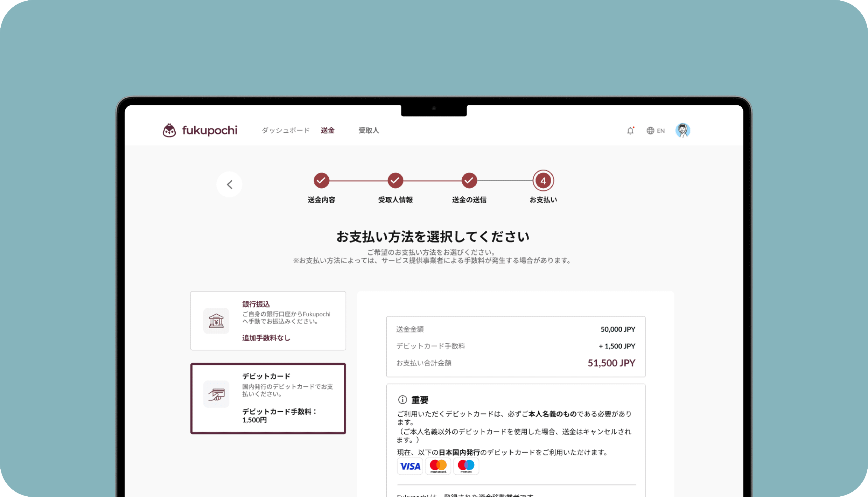Screen dimensions: 868x497
Task: Open the ダッシュボード nav item
Action: tap(286, 131)
